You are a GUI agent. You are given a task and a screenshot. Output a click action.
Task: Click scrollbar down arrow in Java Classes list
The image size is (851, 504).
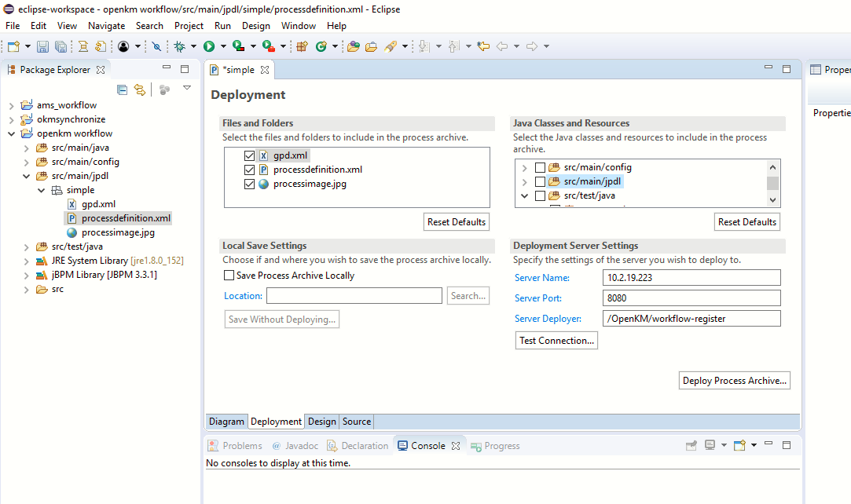[x=773, y=200]
